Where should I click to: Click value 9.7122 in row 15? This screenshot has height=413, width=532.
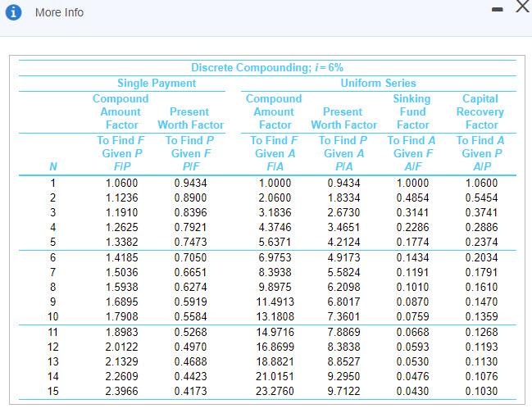[x=343, y=392]
